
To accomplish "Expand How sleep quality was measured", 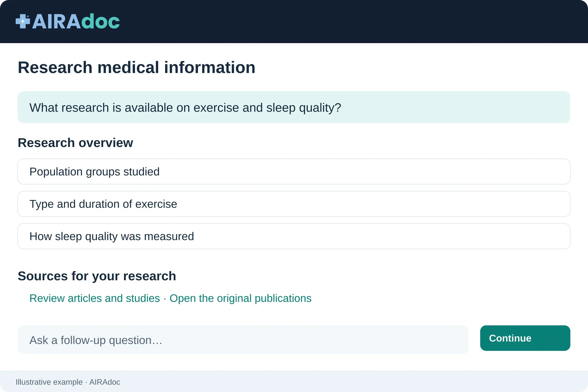I will [294, 236].
